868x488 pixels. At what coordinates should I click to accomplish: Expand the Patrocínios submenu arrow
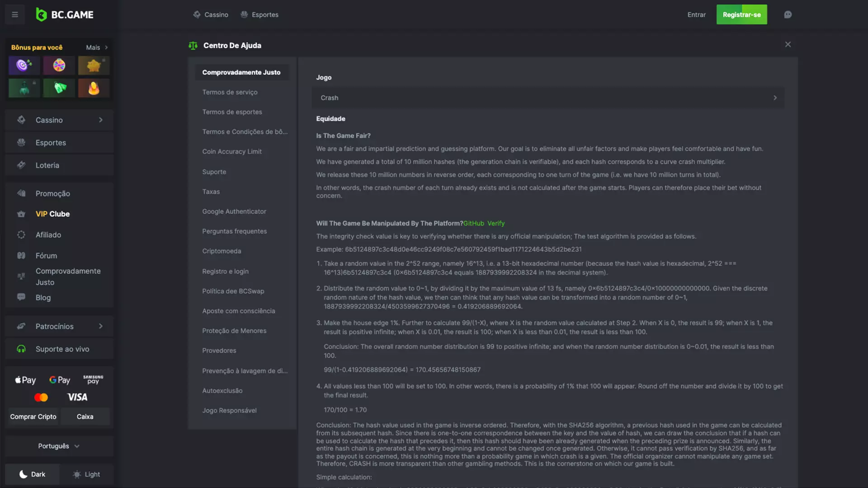pyautogui.click(x=101, y=327)
